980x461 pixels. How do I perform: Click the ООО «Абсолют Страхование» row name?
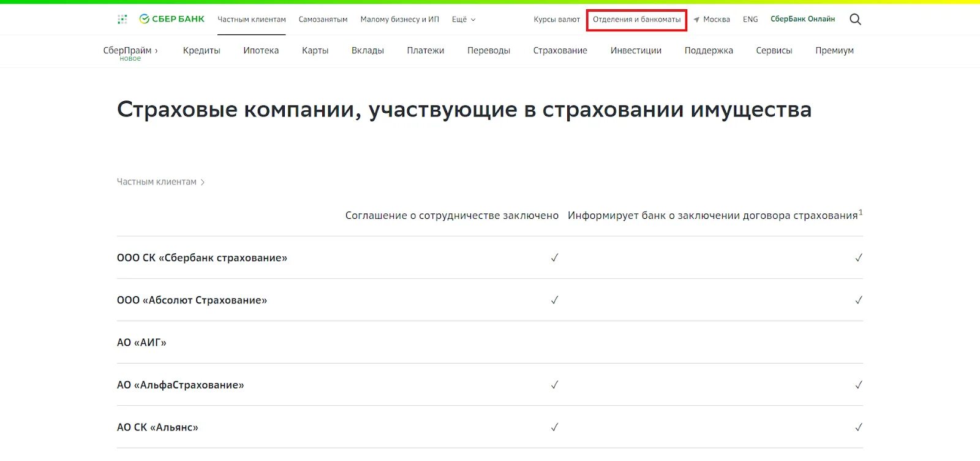[x=192, y=300]
